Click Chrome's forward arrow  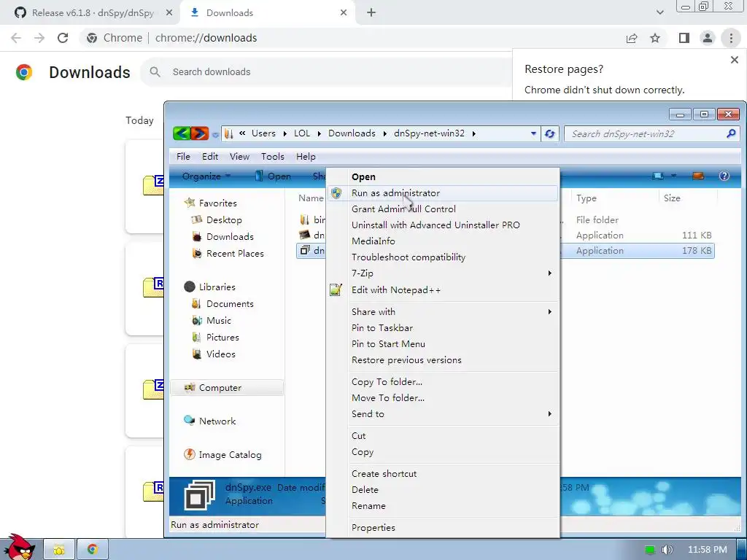[39, 38]
